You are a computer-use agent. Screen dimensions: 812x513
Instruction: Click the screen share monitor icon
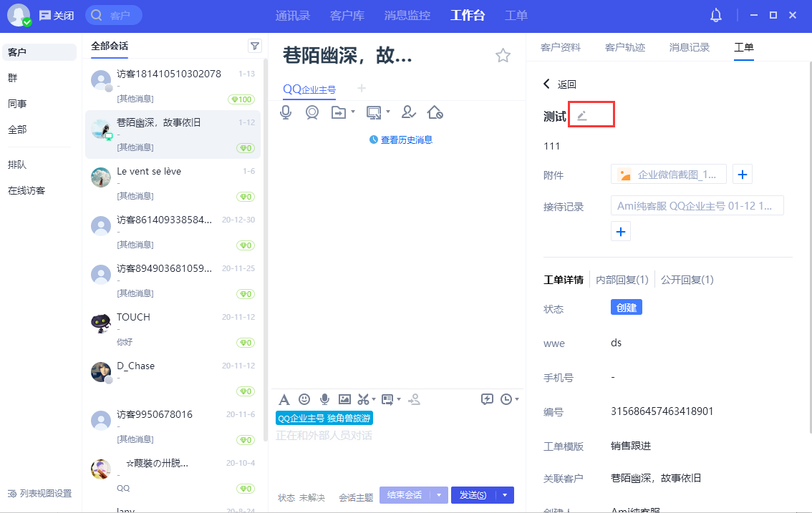tap(373, 112)
